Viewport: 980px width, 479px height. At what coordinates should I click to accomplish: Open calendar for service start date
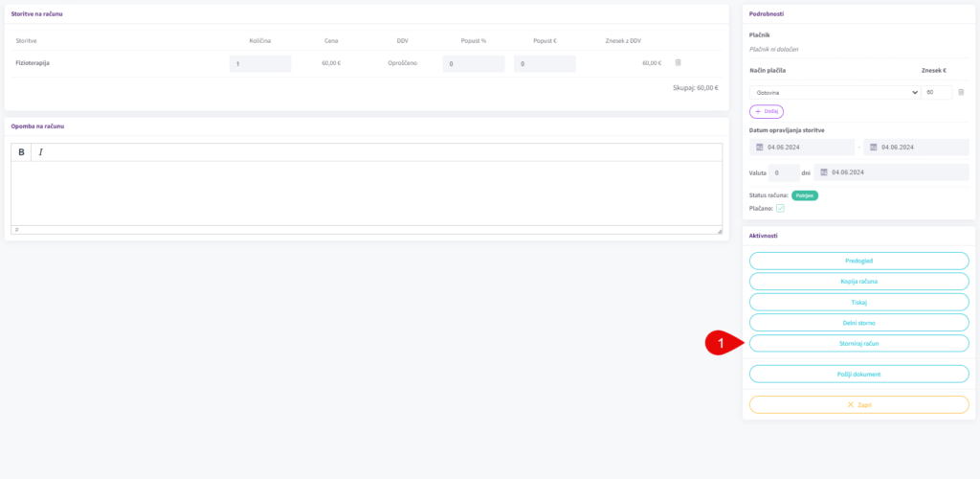(760, 148)
